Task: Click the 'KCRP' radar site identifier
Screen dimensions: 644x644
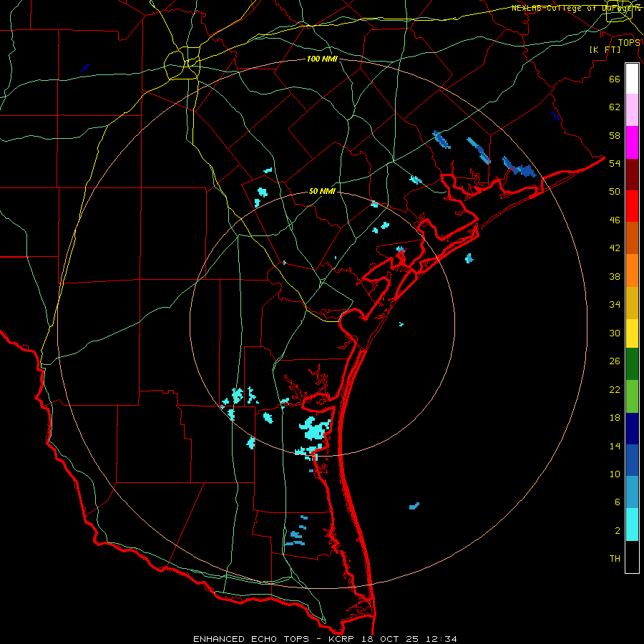Action: (341, 639)
